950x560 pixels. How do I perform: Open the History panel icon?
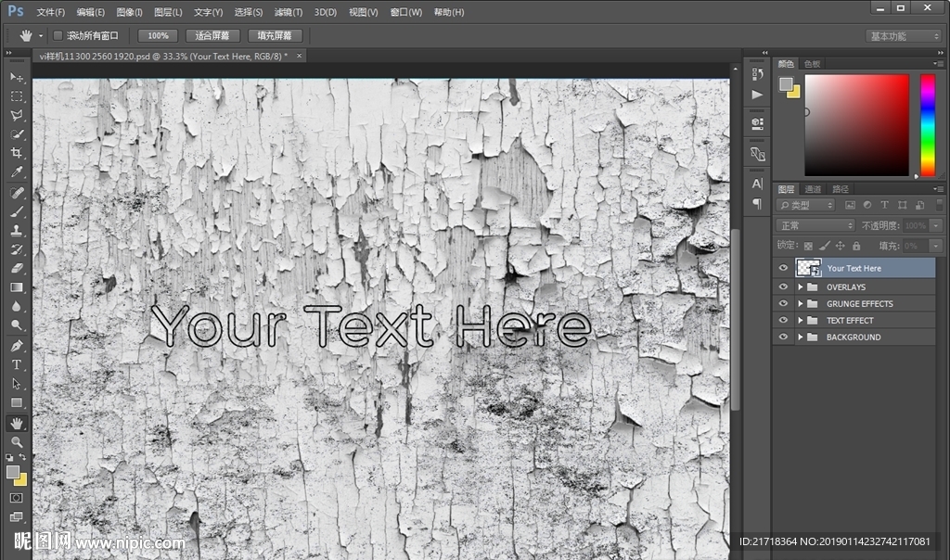(757, 74)
